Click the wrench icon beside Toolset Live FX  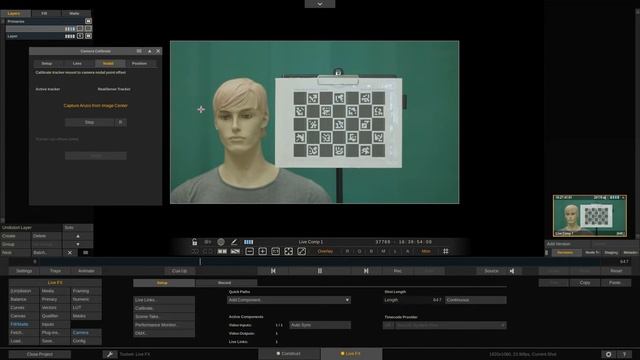(x=110, y=354)
